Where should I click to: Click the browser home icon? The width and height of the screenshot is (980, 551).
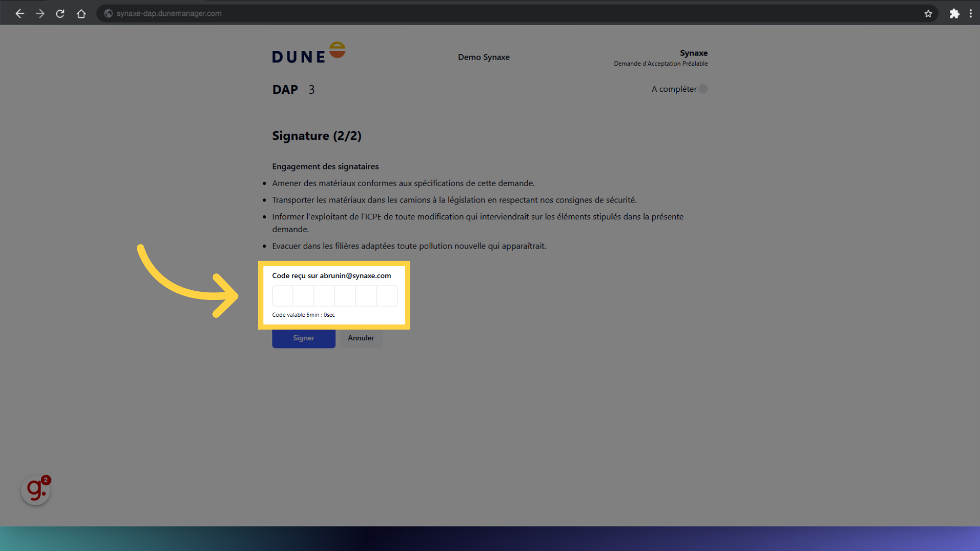pyautogui.click(x=81, y=13)
